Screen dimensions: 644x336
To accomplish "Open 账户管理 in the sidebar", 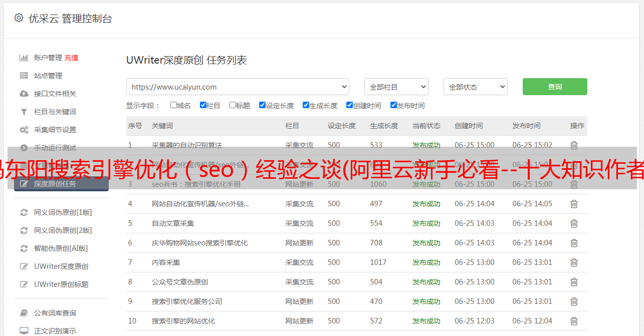I will pos(48,58).
